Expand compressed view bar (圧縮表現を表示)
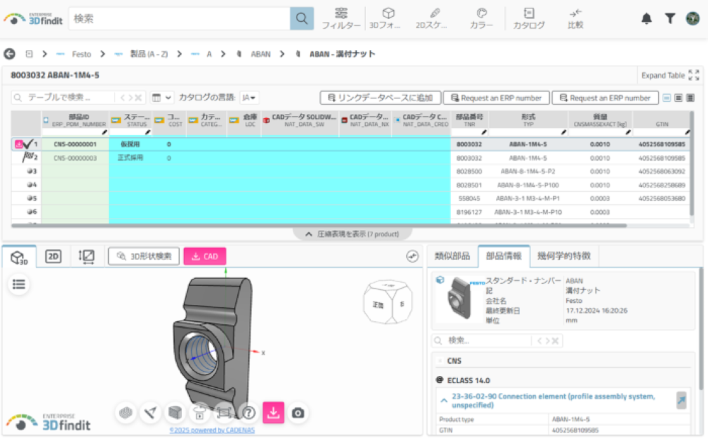The width and height of the screenshot is (708, 439). click(x=353, y=233)
